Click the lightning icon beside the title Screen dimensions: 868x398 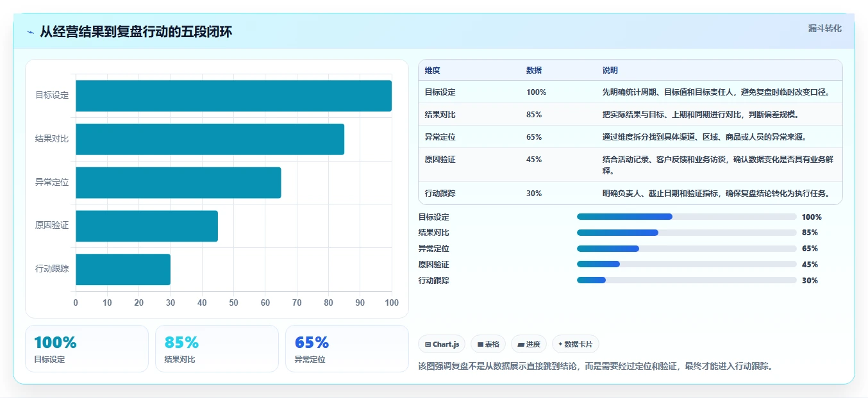31,32
